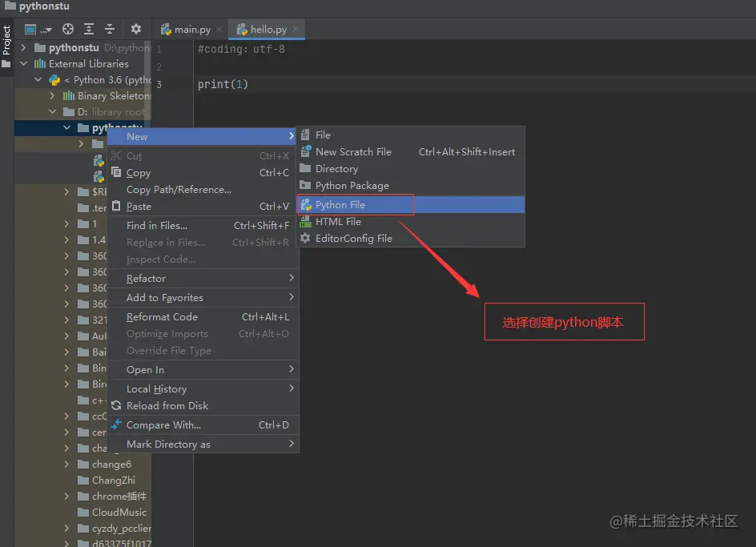Viewport: 756px width, 547px height.
Task: Click the Copy icon in context menu
Action: click(x=116, y=171)
